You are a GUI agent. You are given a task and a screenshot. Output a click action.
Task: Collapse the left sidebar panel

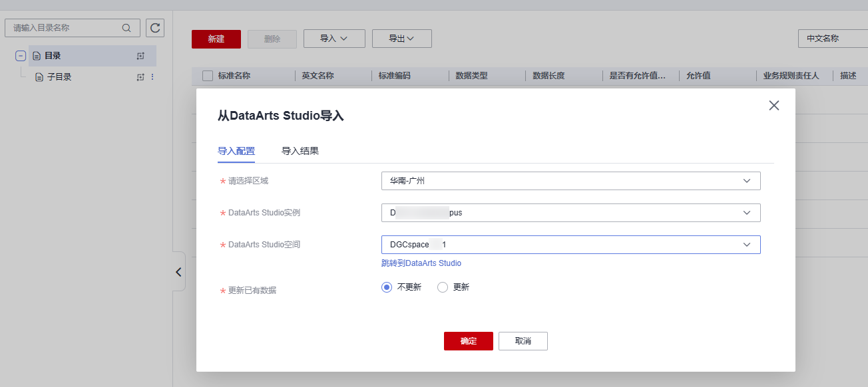point(178,271)
